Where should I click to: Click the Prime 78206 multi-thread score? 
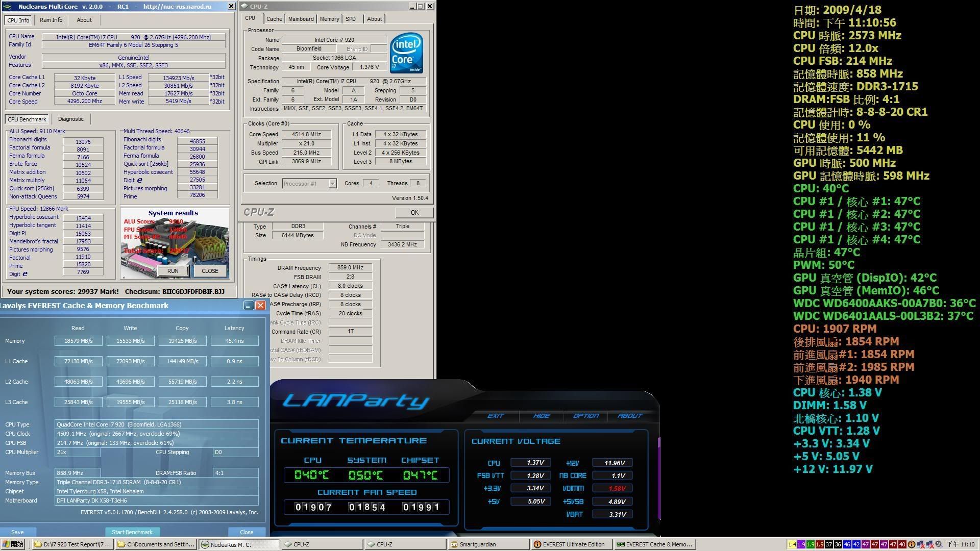pos(198,195)
